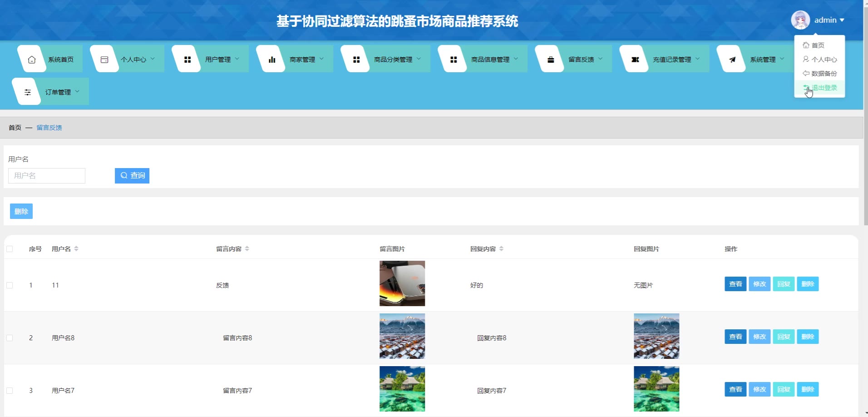Screen dimensions: 868x417
Task: Click the home icon beside 系统首页
Action: (32, 60)
